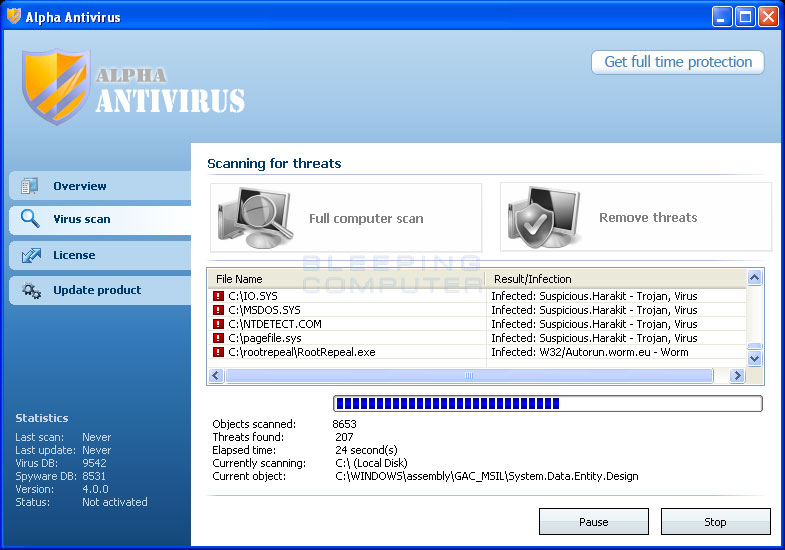Click the red alert icon beside RootRepeal.exe
Screen dimensions: 785x550
tap(218, 352)
